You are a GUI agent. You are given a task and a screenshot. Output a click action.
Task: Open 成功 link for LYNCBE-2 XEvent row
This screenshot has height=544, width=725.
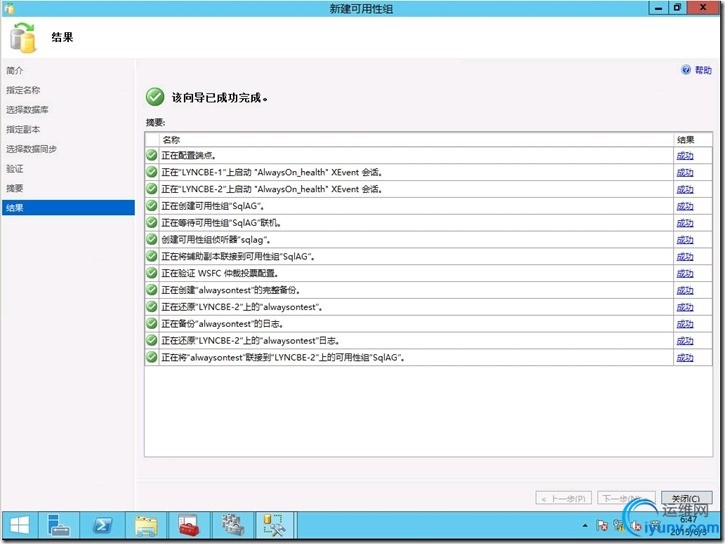(685, 189)
